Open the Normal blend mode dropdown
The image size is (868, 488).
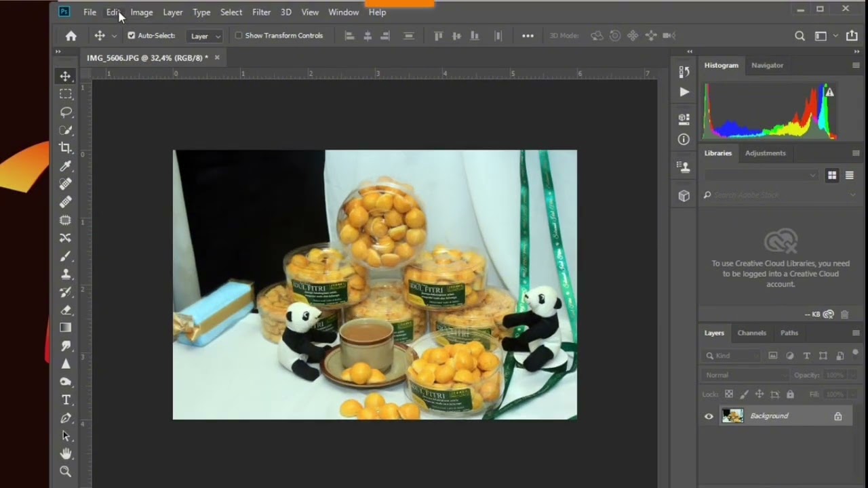[x=746, y=375]
